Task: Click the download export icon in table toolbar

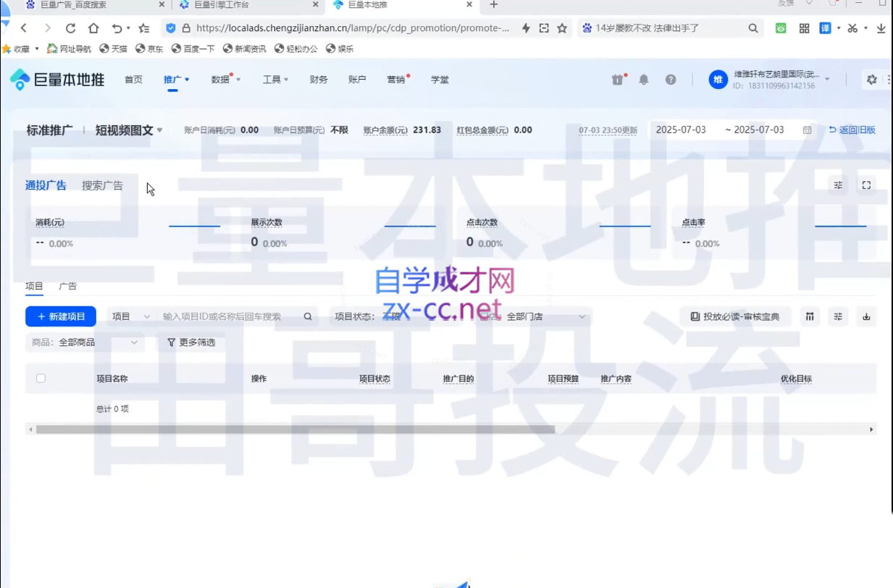Action: click(866, 316)
